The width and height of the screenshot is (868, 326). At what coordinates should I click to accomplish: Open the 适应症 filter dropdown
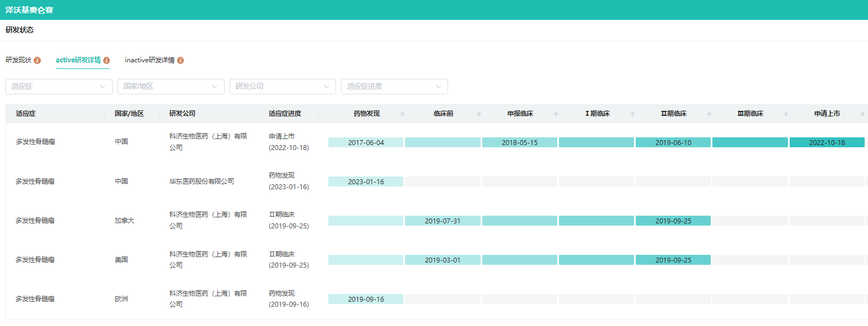point(58,87)
